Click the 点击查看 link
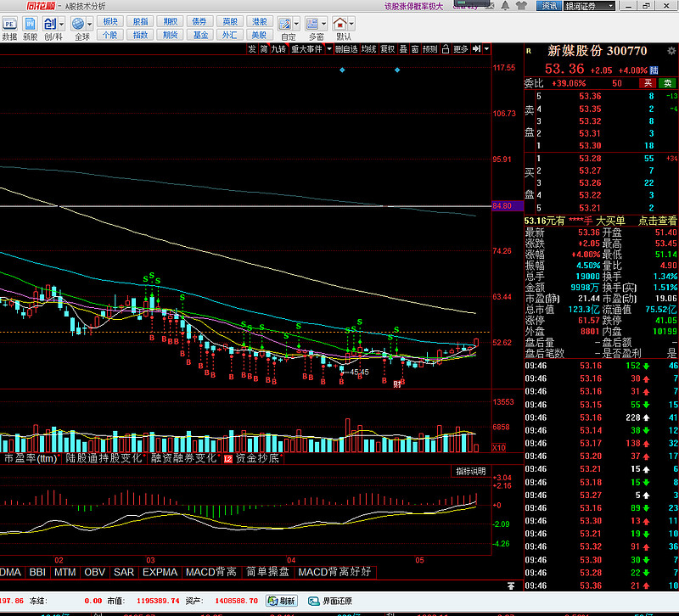 [657, 221]
